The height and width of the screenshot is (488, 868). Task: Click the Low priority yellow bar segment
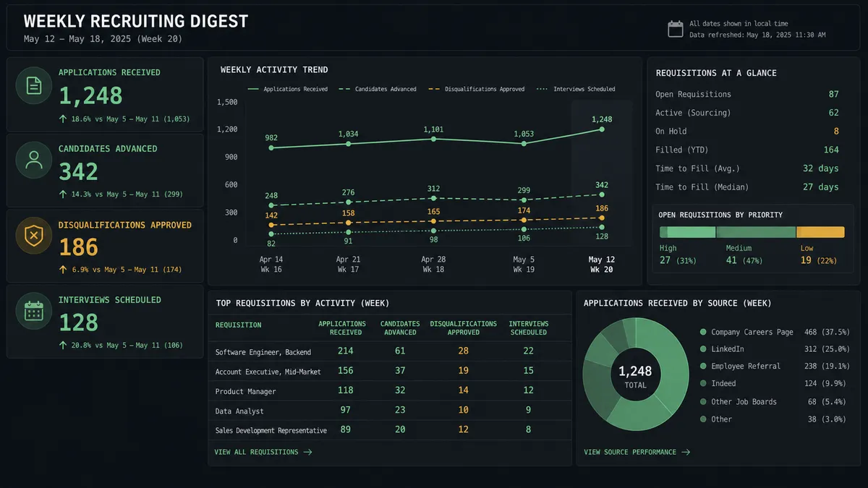tap(820, 232)
